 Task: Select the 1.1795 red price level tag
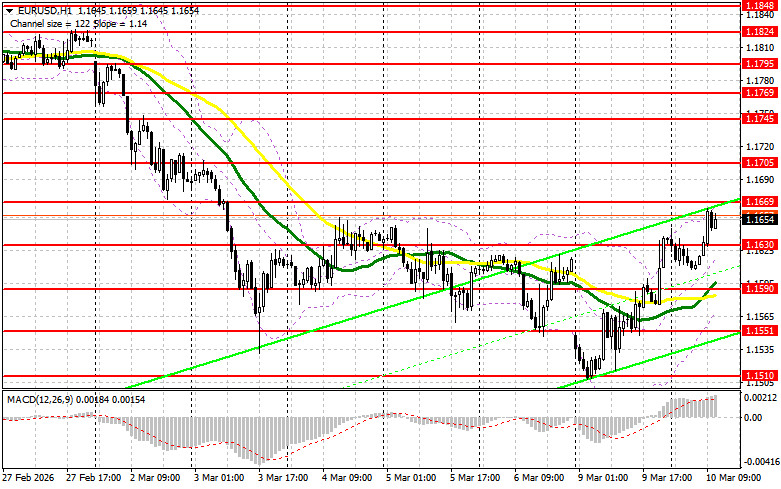pos(759,63)
